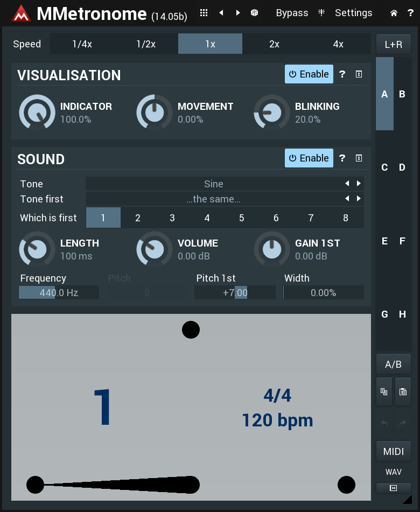
Task: Set Which is first to 8
Action: pos(346,218)
